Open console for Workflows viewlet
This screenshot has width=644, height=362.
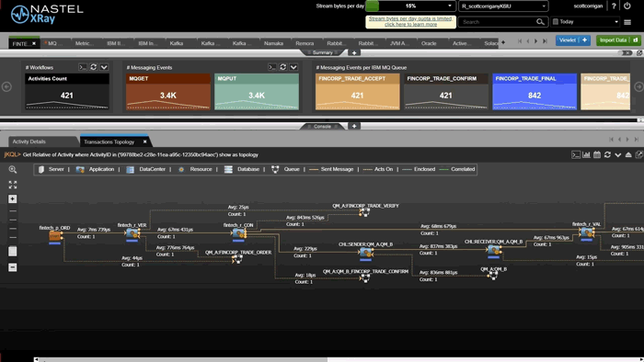pyautogui.click(x=83, y=67)
